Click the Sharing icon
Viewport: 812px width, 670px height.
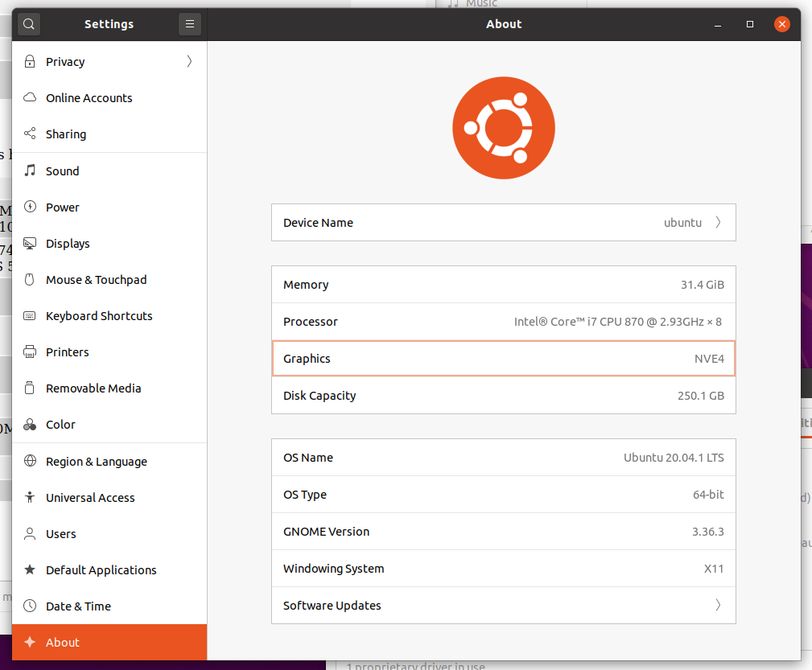(30, 134)
